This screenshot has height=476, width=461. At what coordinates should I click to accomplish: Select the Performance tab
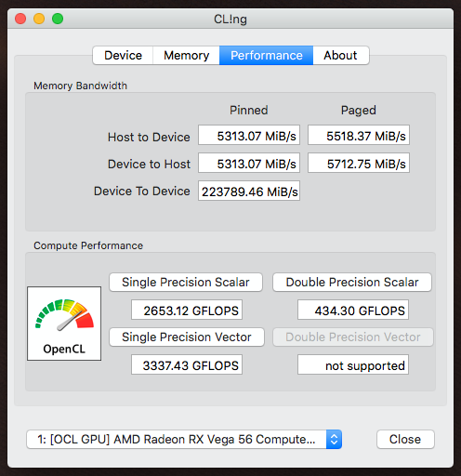point(266,56)
